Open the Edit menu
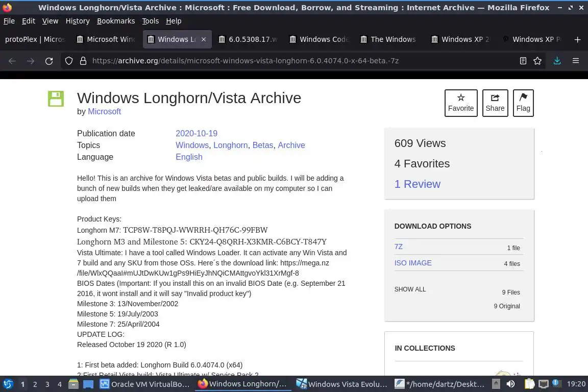 pyautogui.click(x=29, y=21)
